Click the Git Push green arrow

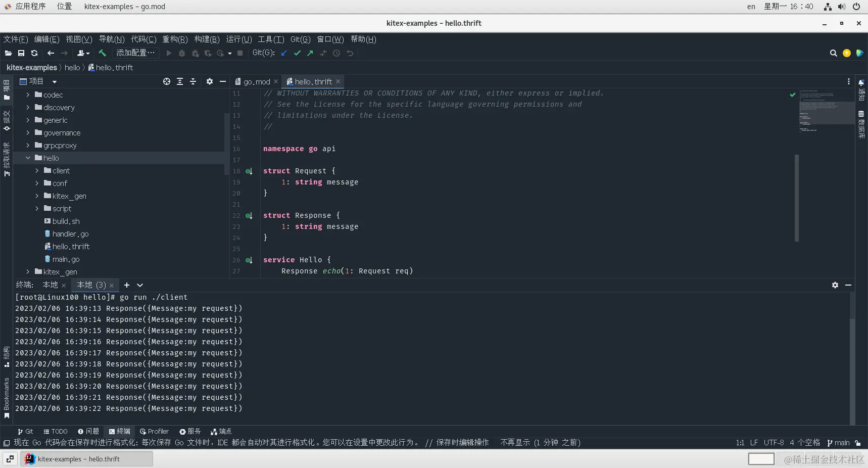310,53
